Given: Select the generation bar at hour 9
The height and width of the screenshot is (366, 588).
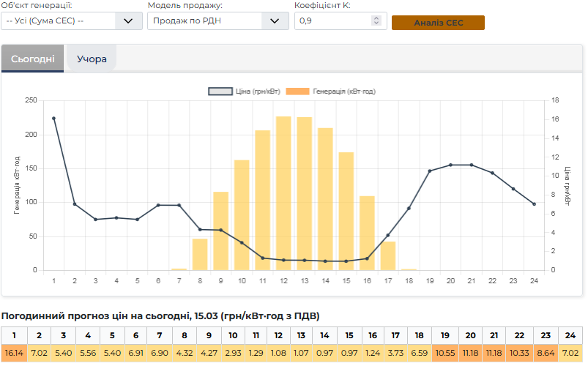Looking at the screenshot, I should coord(221,231).
